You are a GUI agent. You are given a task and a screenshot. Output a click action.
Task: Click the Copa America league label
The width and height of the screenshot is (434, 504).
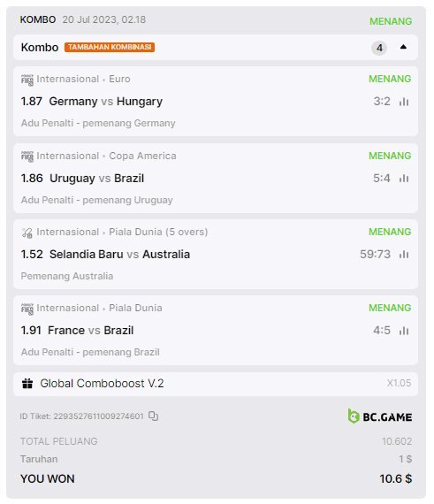(x=142, y=156)
